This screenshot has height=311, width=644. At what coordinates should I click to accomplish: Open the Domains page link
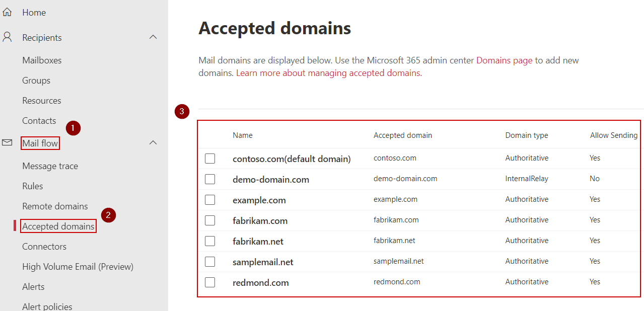(x=504, y=60)
